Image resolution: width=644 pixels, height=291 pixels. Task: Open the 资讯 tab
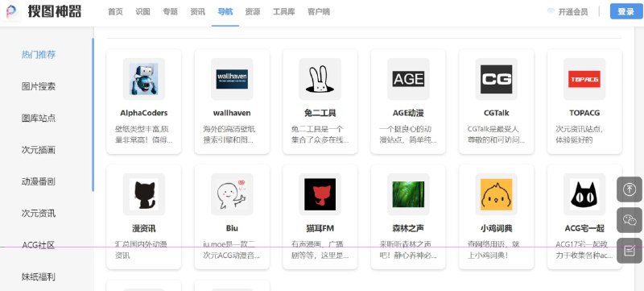point(197,12)
